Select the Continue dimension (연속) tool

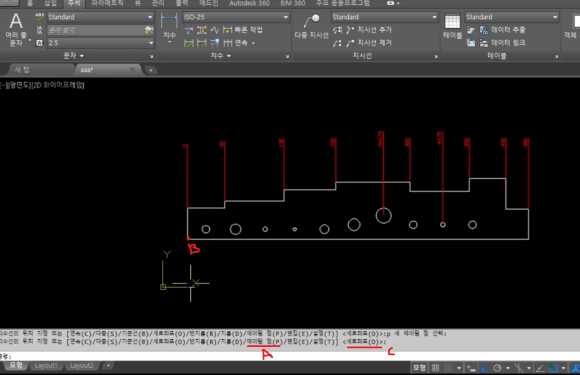(x=236, y=43)
